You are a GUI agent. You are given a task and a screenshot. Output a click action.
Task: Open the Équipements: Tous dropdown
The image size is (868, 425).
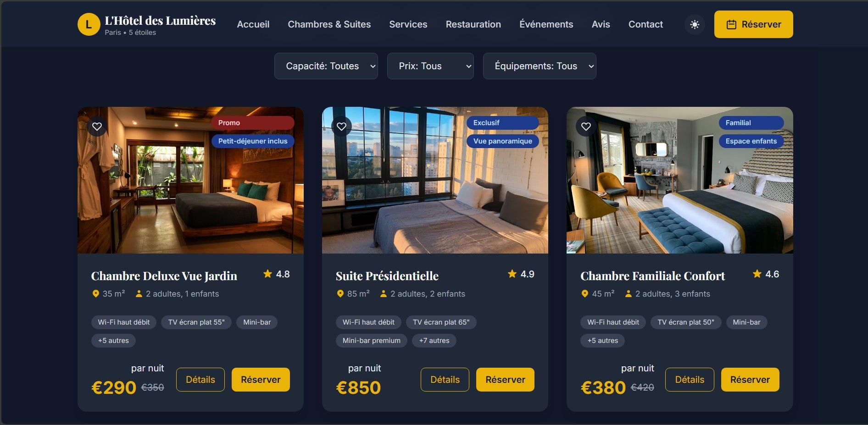[540, 66]
